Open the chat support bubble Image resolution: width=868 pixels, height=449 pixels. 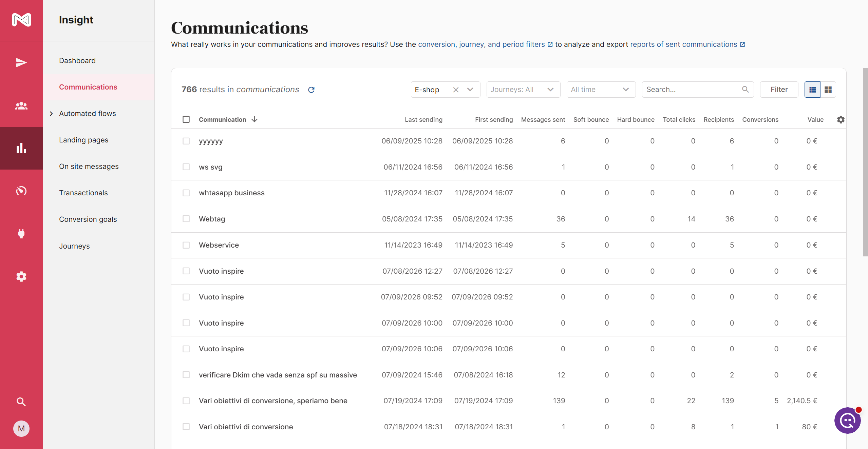pos(848,421)
